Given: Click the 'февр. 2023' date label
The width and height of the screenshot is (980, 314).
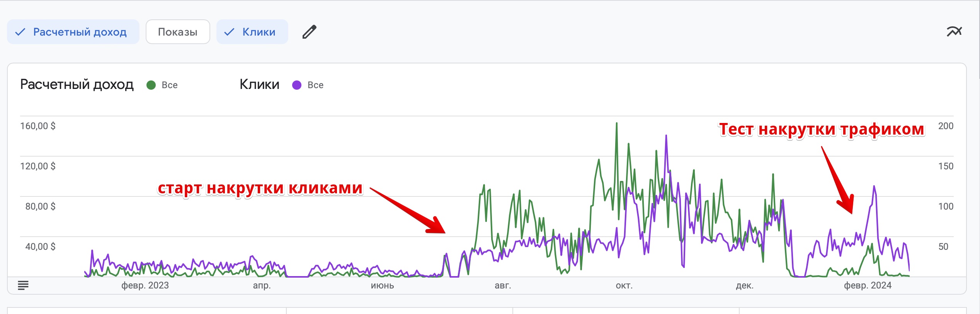Looking at the screenshot, I should pyautogui.click(x=145, y=285).
